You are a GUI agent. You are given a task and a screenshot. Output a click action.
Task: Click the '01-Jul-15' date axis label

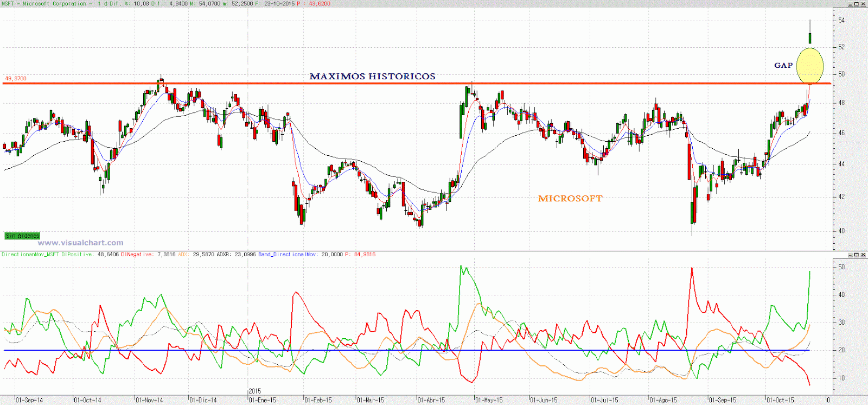tap(605, 401)
